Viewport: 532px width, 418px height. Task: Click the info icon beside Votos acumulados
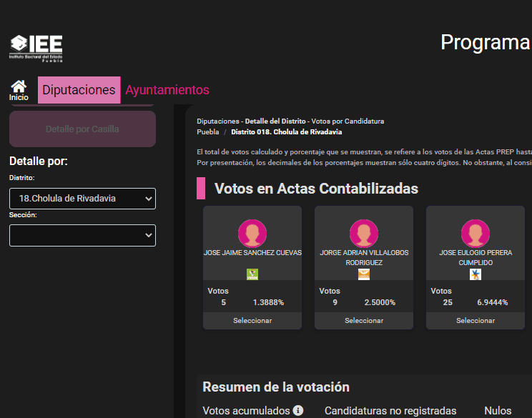298,411
